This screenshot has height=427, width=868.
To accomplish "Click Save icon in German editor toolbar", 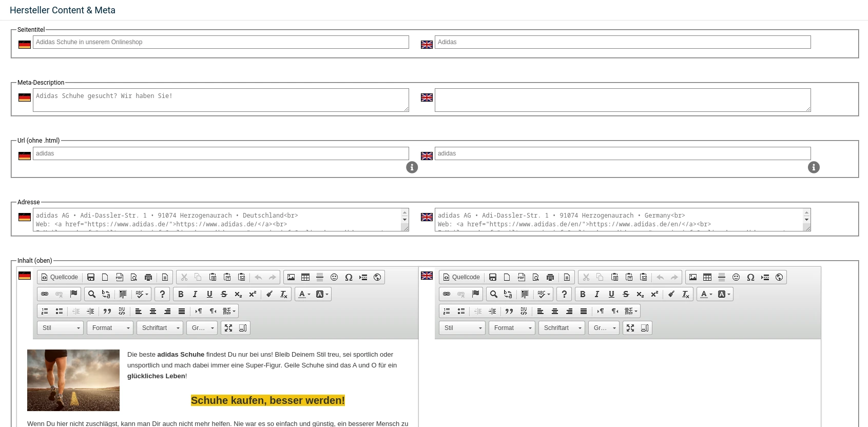I will [x=91, y=277].
